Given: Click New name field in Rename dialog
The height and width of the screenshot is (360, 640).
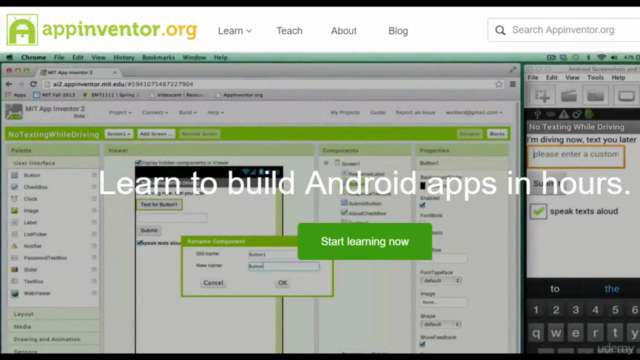Looking at the screenshot, I should point(284,266).
